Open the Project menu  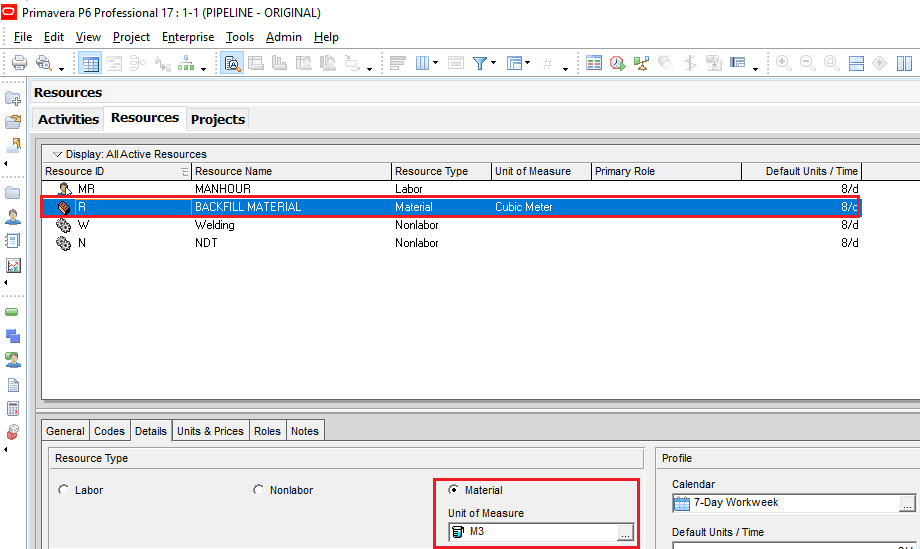(131, 37)
